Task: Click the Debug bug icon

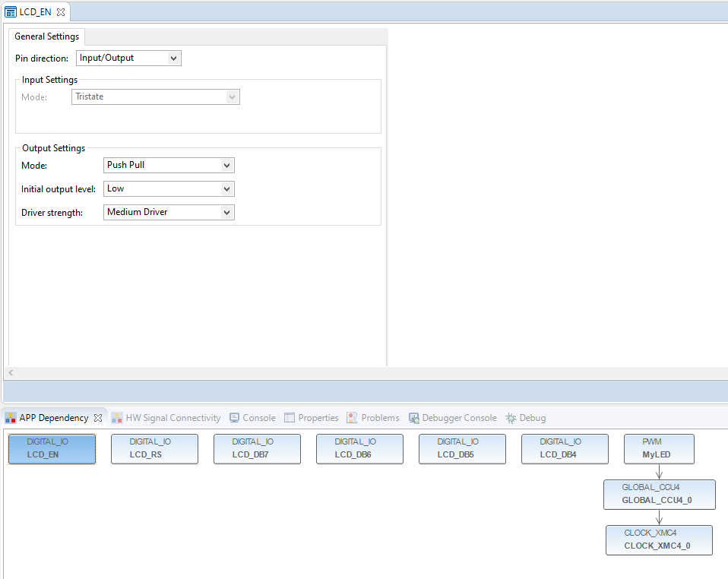Action: [x=511, y=418]
